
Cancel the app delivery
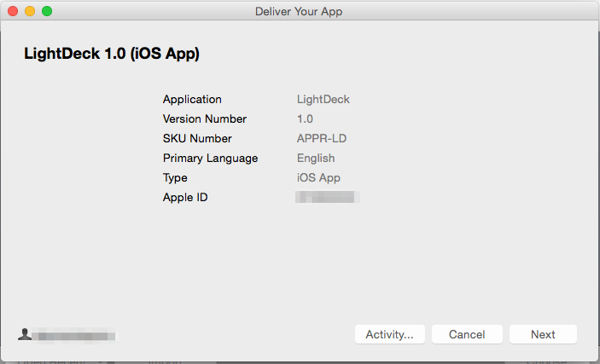(467, 334)
